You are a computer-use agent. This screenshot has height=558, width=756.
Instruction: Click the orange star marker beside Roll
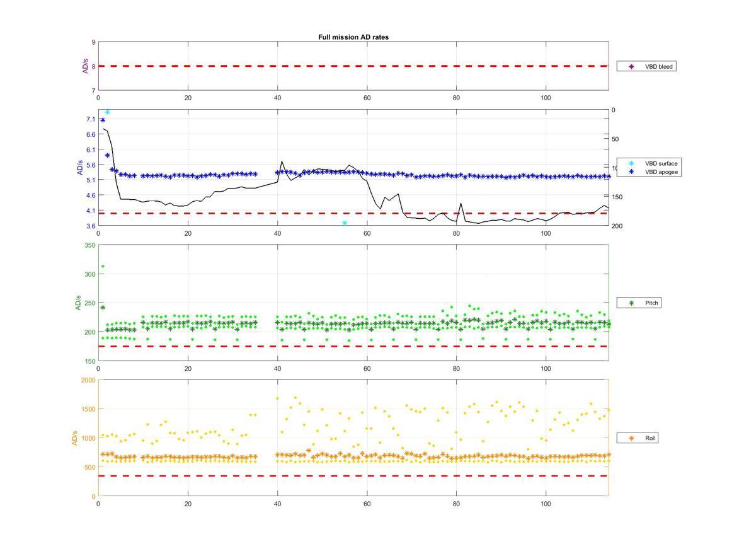pyautogui.click(x=631, y=438)
